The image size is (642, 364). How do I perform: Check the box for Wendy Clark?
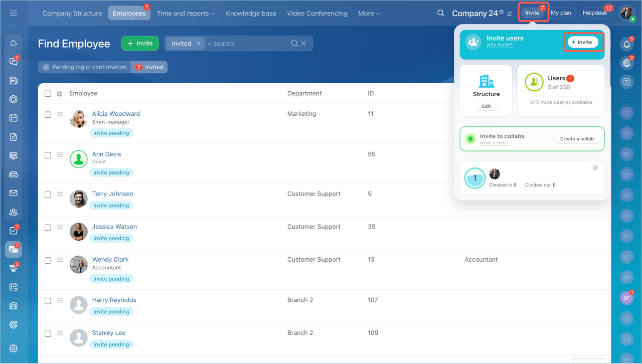pos(48,260)
